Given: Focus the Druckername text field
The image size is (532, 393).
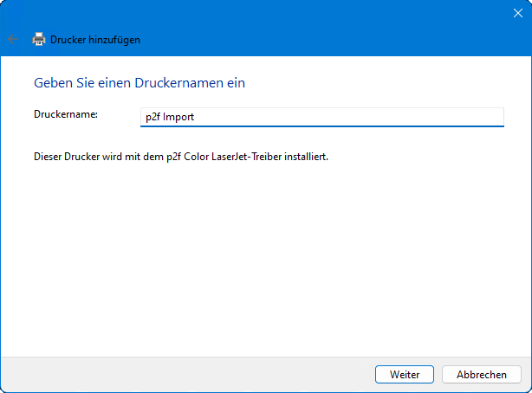Looking at the screenshot, I should click(321, 116).
